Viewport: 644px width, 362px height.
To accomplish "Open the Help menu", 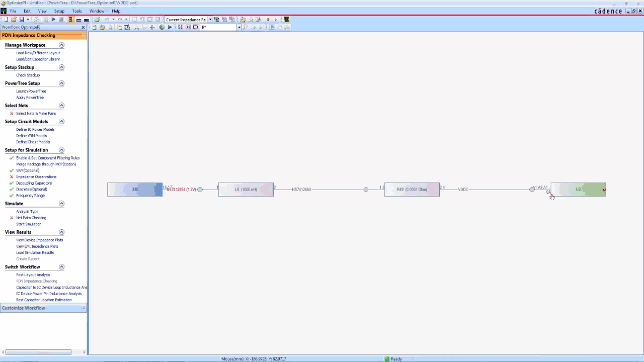I will coord(116,11).
